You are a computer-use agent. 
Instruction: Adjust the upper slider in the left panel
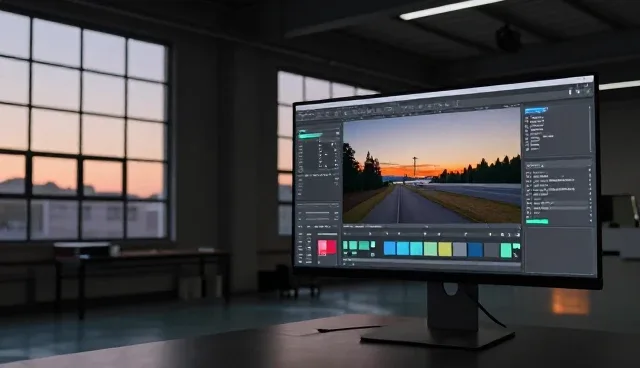(x=317, y=213)
